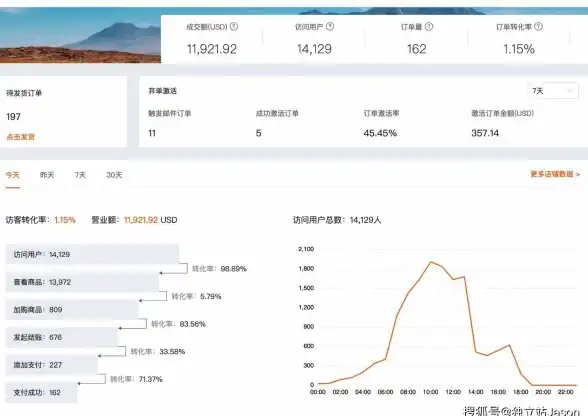Click the chart peak at 10:00
The width and height of the screenshot is (588, 416).
430,262
